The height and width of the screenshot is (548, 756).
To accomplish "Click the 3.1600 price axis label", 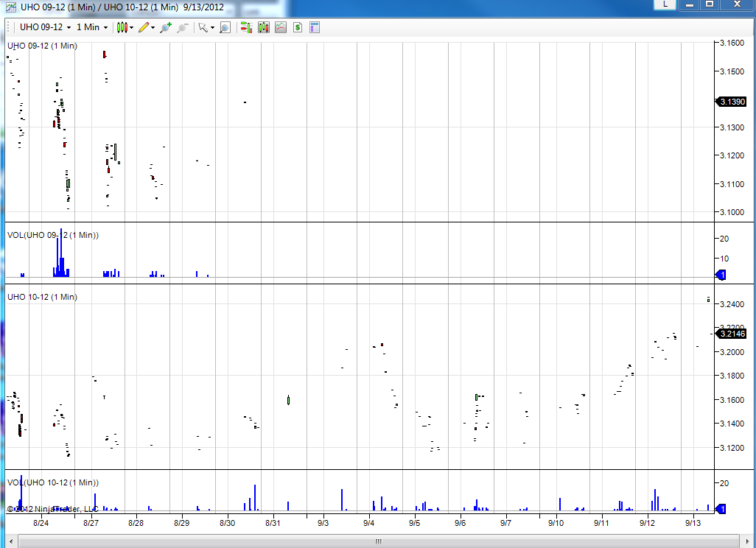I will tap(732, 43).
